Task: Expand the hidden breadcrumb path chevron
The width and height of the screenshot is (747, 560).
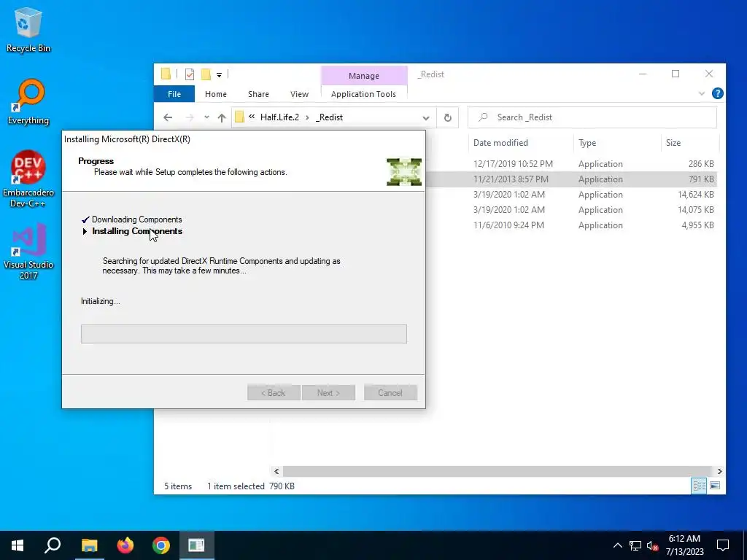Action: [x=252, y=117]
